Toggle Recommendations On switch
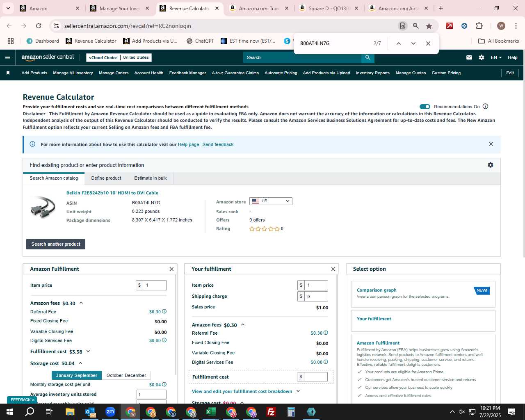The image size is (525, 420). [425, 107]
